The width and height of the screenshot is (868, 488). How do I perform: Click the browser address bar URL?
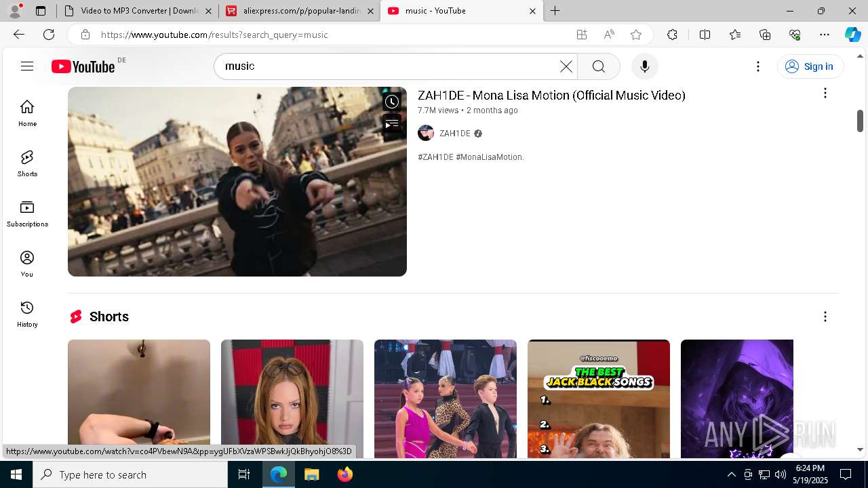[x=214, y=35]
